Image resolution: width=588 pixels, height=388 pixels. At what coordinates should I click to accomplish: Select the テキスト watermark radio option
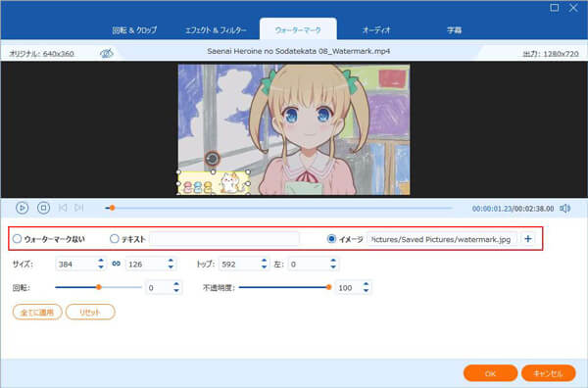(115, 239)
